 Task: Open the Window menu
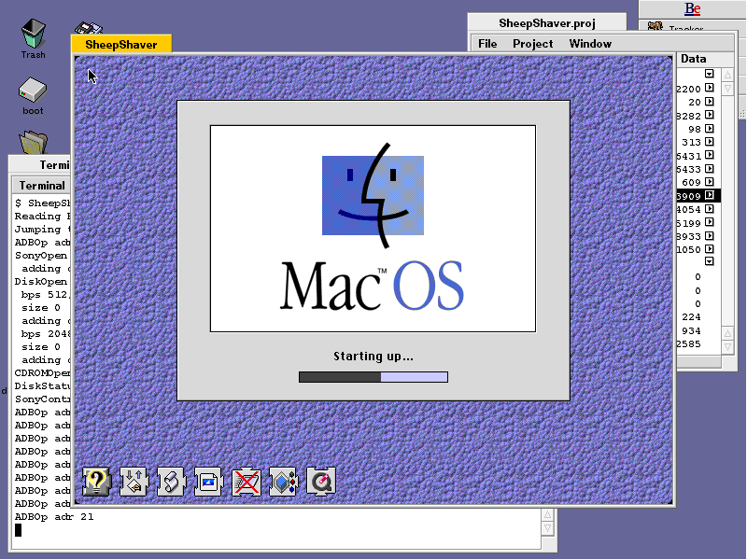tap(590, 44)
